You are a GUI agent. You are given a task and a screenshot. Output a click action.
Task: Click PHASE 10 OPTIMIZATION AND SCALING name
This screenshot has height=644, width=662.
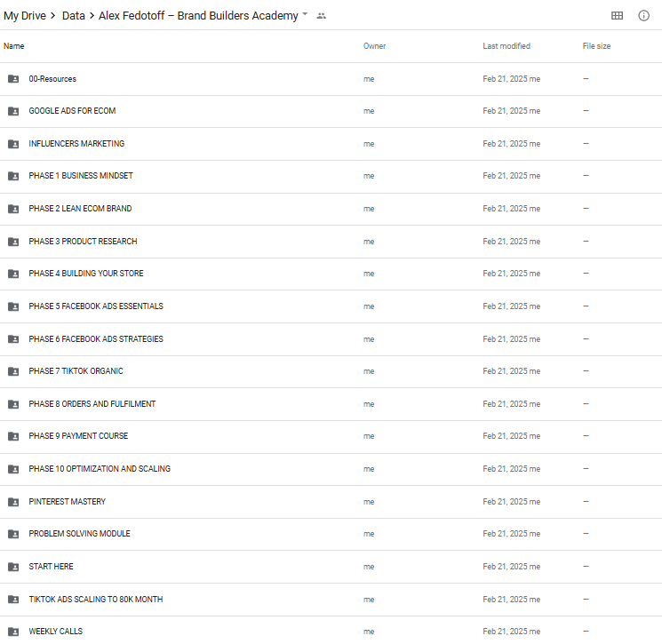tap(100, 469)
